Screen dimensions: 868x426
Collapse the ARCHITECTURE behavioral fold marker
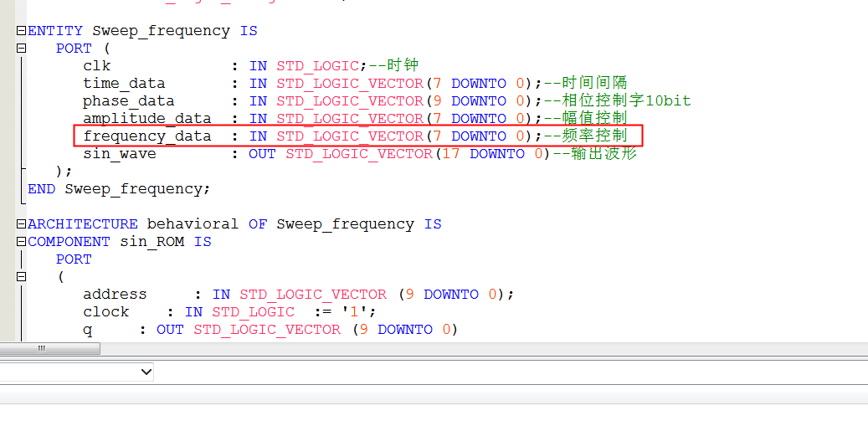tap(21, 224)
